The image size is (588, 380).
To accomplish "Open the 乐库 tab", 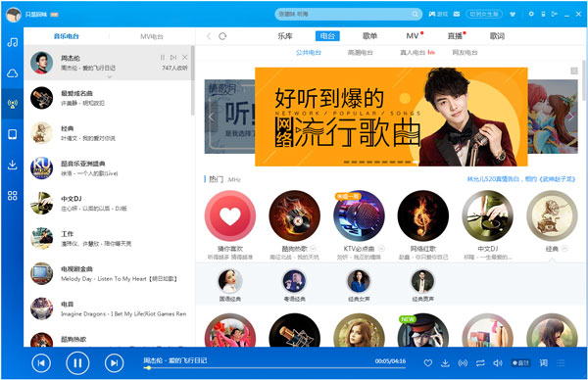I will 285,36.
